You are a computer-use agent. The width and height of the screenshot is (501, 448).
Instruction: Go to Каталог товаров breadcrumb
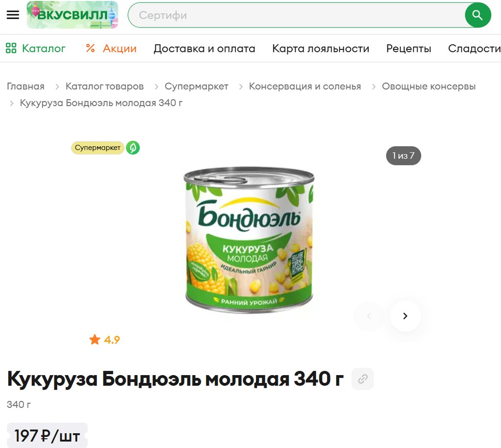[105, 86]
